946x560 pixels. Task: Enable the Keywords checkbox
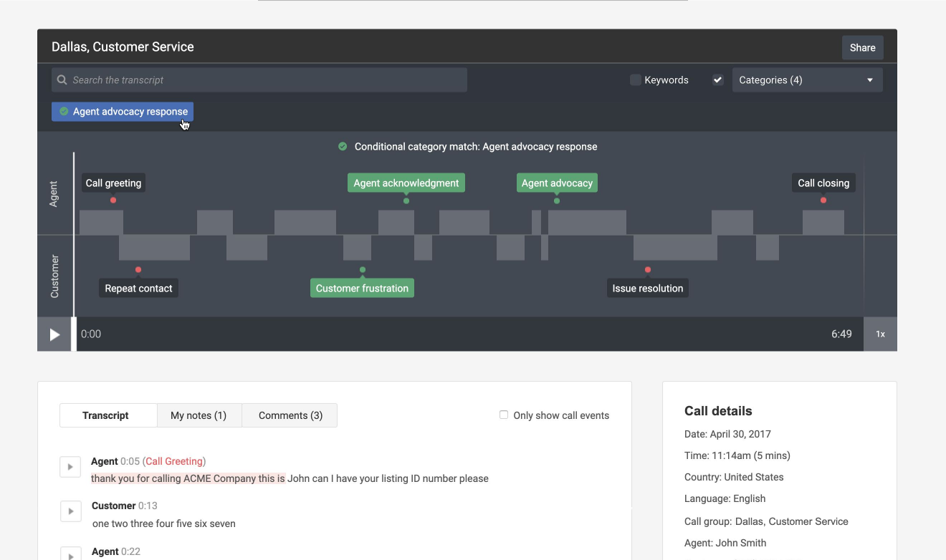click(x=636, y=80)
